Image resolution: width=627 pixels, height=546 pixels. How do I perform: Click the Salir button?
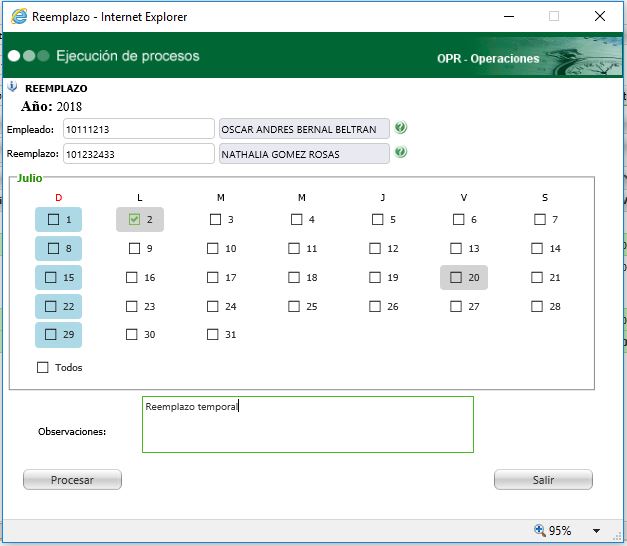click(543, 480)
